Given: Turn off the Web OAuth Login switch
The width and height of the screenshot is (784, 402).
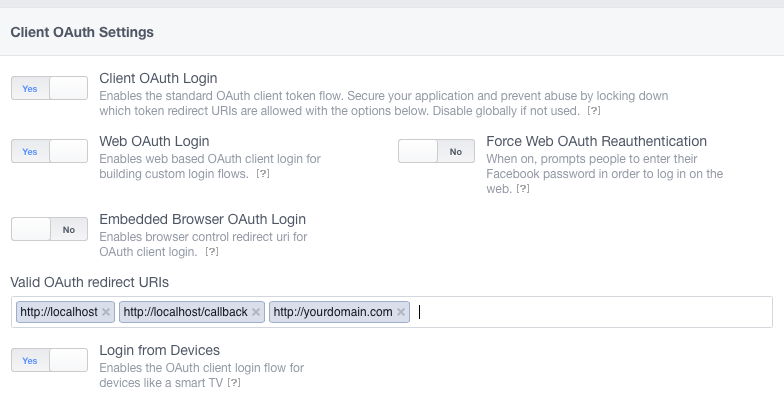Looking at the screenshot, I should pos(49,151).
